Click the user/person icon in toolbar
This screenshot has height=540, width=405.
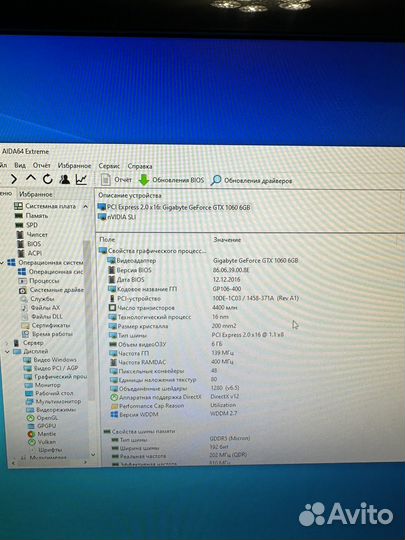click(64, 179)
